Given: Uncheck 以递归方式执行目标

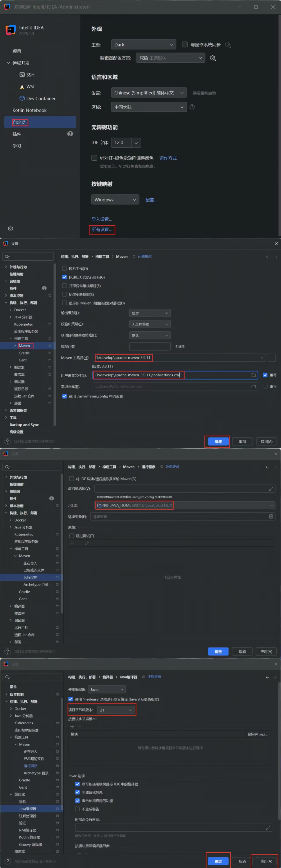Looking at the screenshot, I should (x=64, y=277).
